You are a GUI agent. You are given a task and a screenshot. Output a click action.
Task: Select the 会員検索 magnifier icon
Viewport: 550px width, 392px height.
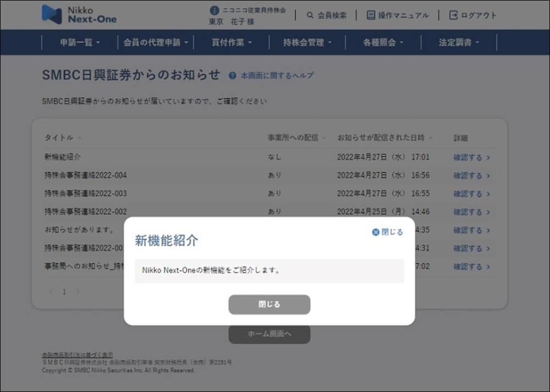tap(311, 15)
